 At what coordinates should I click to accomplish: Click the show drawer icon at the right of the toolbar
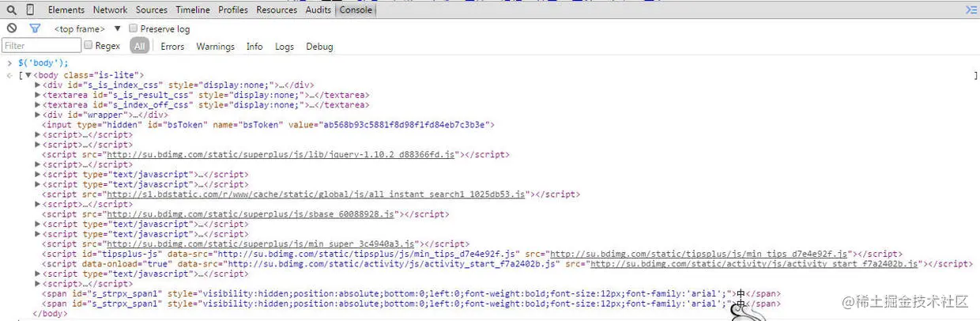click(971, 9)
